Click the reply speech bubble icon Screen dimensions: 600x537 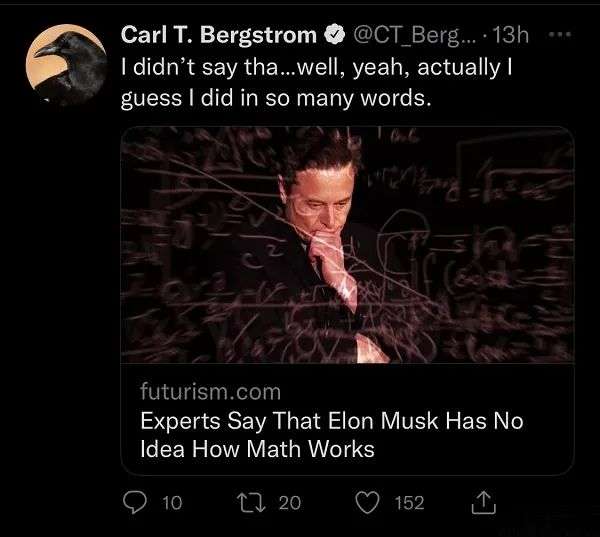136,503
